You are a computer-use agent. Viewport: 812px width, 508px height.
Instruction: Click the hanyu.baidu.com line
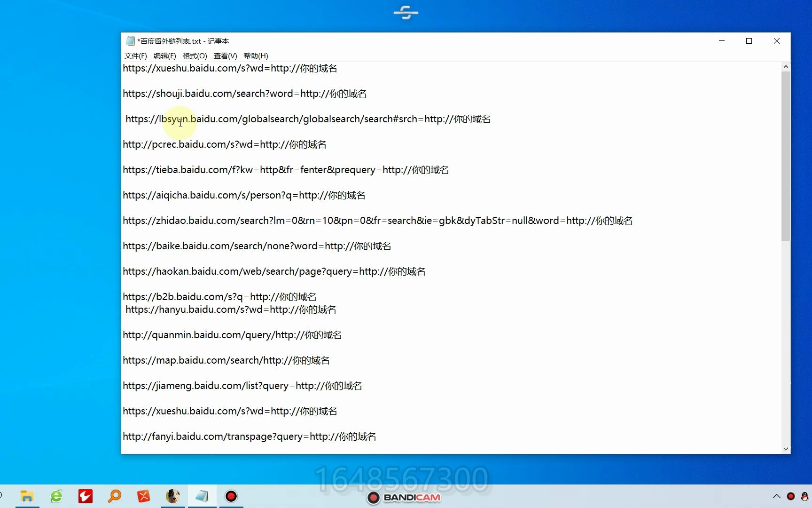click(231, 310)
